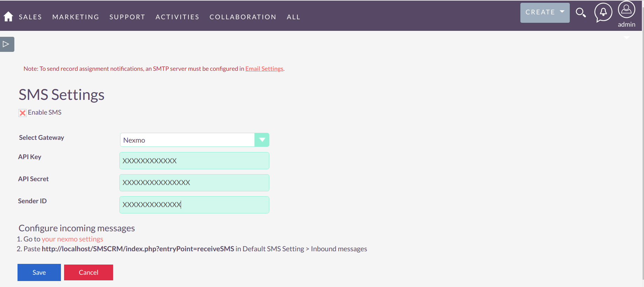Cancel the SMS Settings changes

88,272
